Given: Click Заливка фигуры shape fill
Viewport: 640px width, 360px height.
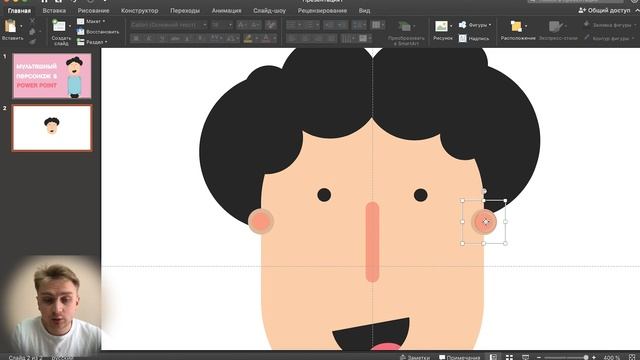Looking at the screenshot, I should (608, 25).
